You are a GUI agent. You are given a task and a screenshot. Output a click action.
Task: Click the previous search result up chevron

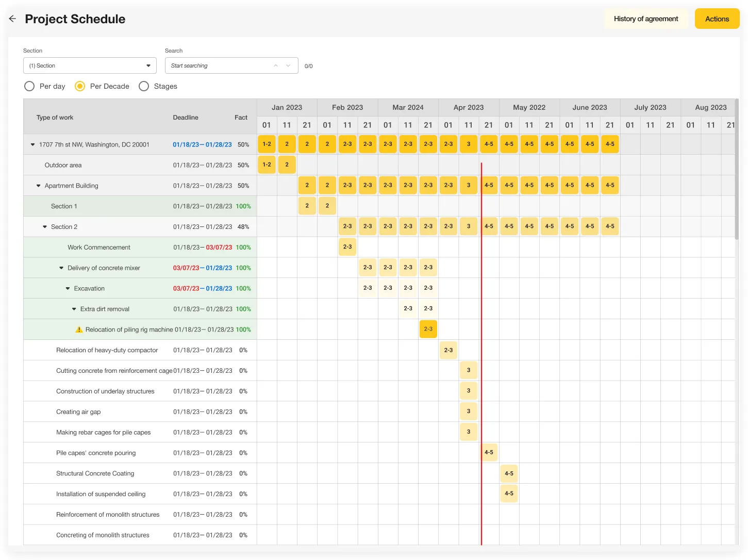[276, 65]
